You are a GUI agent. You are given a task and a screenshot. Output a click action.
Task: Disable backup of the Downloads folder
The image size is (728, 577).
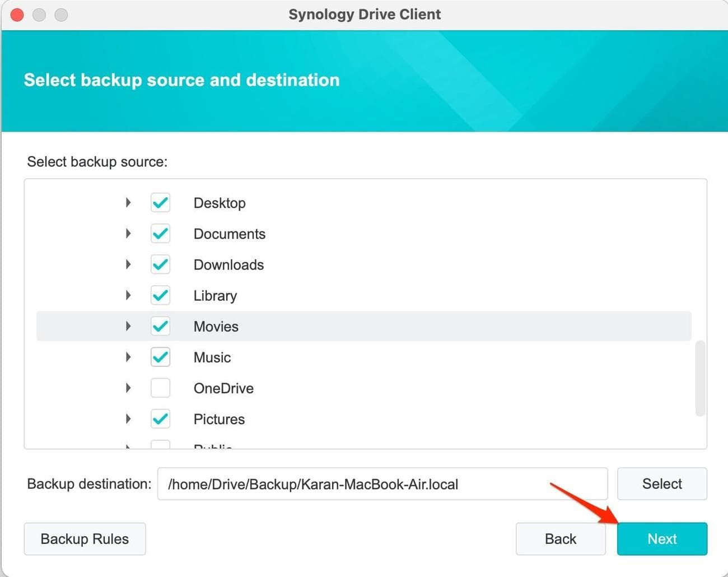(x=160, y=264)
